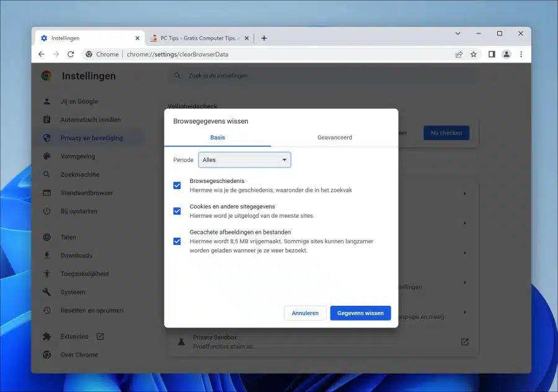558x392 pixels.
Task: Click the Chrome site info chip
Action: [102, 54]
